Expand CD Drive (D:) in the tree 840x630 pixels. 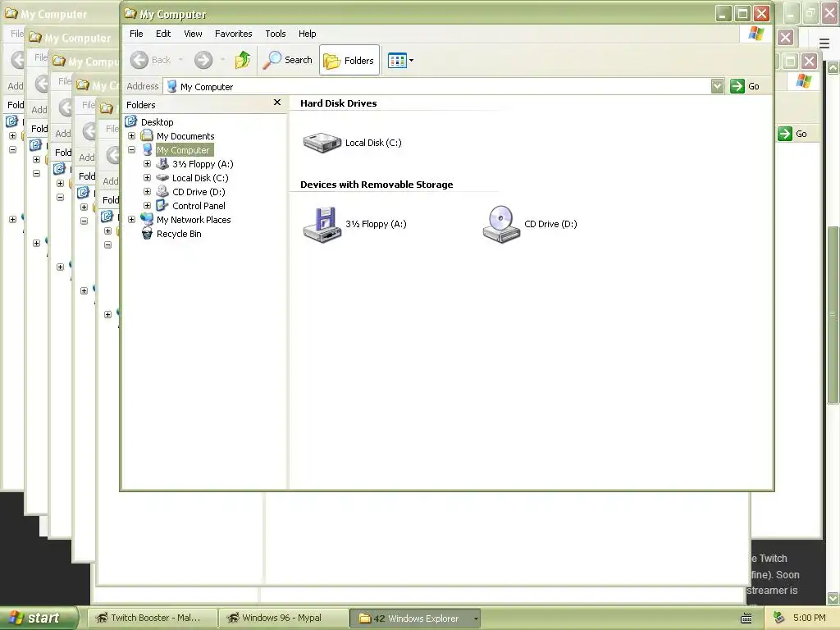pyautogui.click(x=148, y=192)
